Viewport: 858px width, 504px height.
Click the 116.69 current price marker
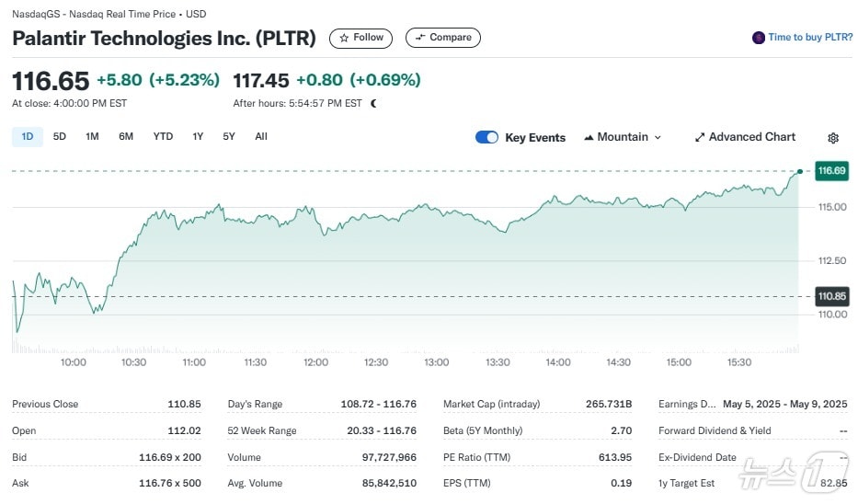point(831,171)
